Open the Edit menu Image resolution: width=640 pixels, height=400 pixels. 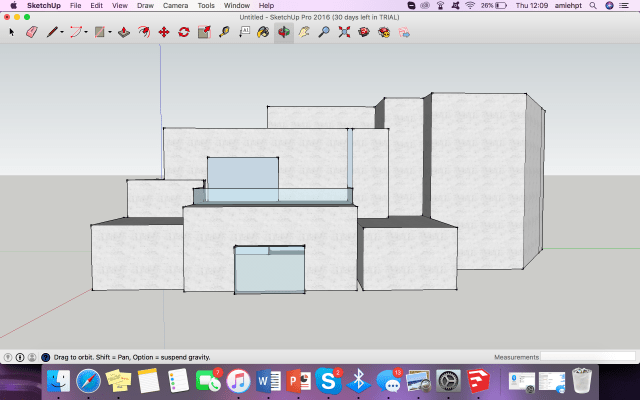coord(96,6)
